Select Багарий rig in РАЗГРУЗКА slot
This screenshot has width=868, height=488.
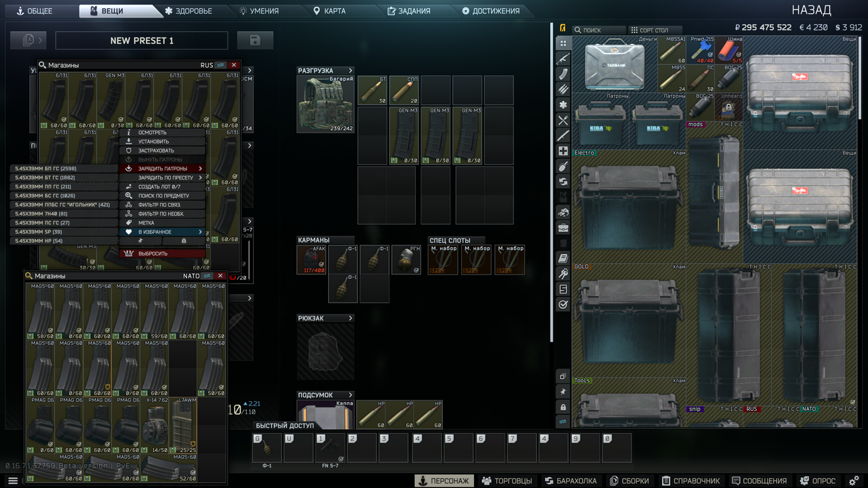point(325,104)
